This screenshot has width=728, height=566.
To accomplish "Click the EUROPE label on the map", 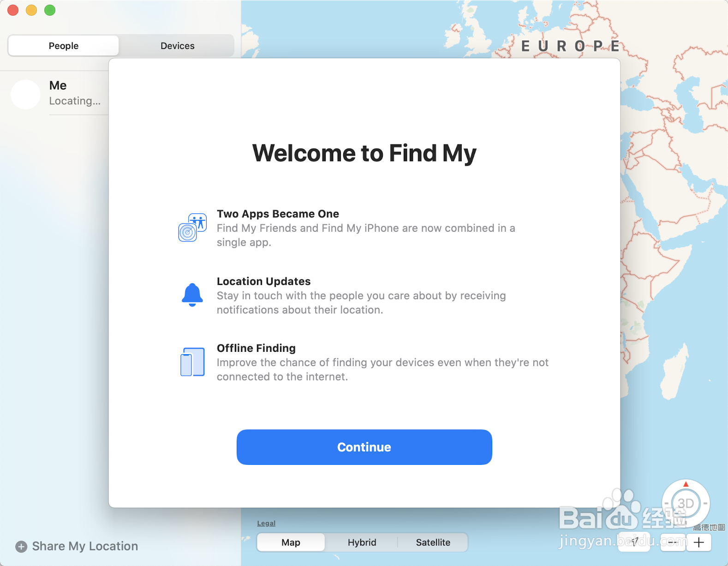I will [571, 46].
